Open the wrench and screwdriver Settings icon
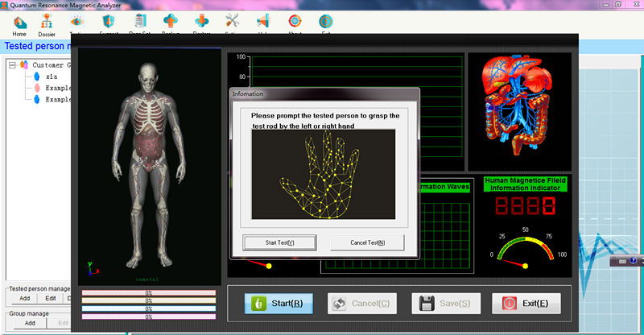Image resolution: width=644 pixels, height=335 pixels. tap(233, 21)
